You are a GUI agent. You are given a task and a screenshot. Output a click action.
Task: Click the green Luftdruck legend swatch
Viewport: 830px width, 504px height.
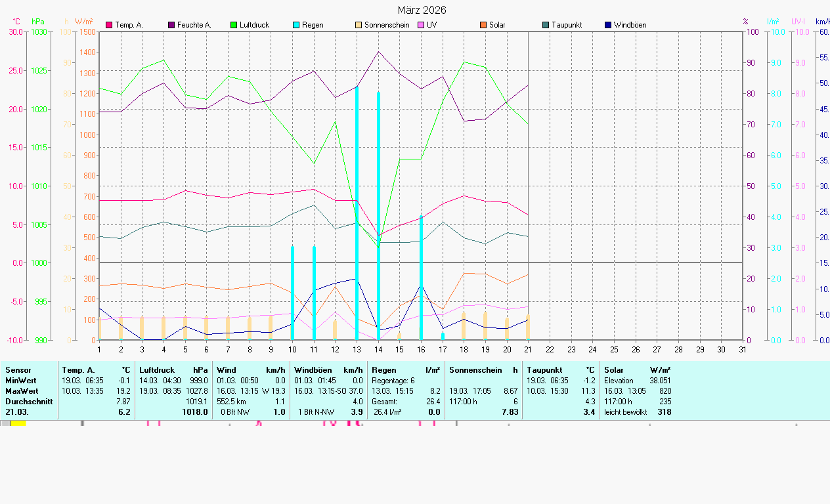(x=234, y=25)
